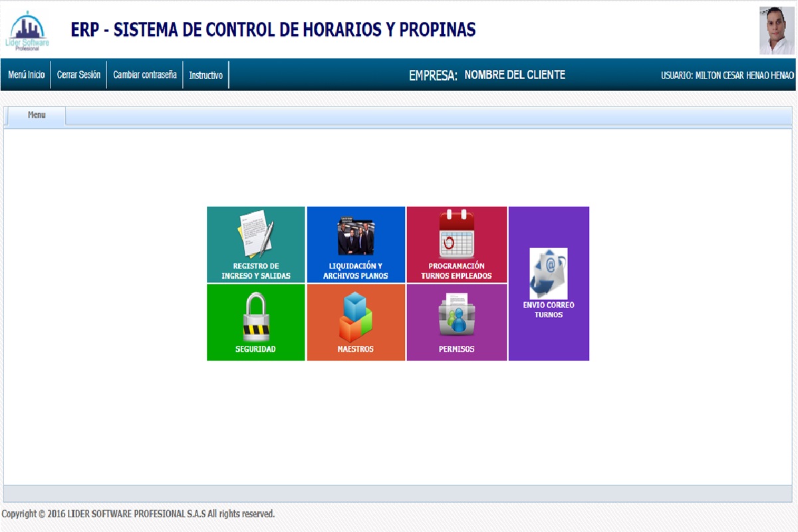Click the ENVIO CORREO TURNOS label
The image size is (798, 532).
tap(549, 310)
